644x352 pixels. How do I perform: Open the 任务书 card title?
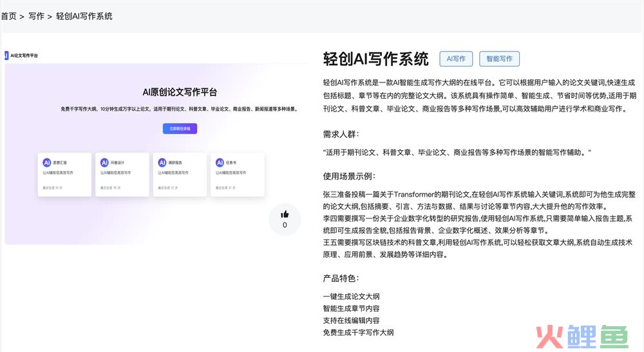(231, 163)
